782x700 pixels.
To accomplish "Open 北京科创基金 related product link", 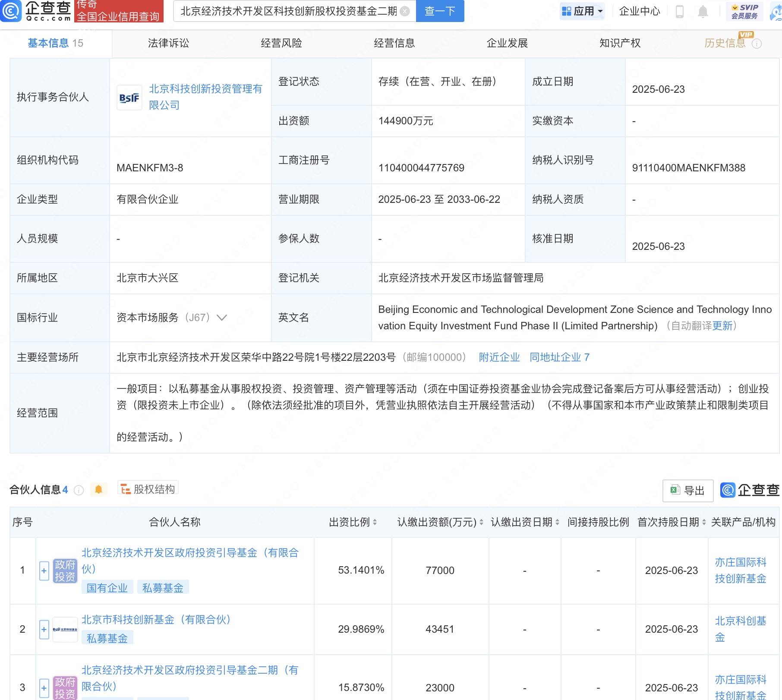I will pyautogui.click(x=741, y=629).
